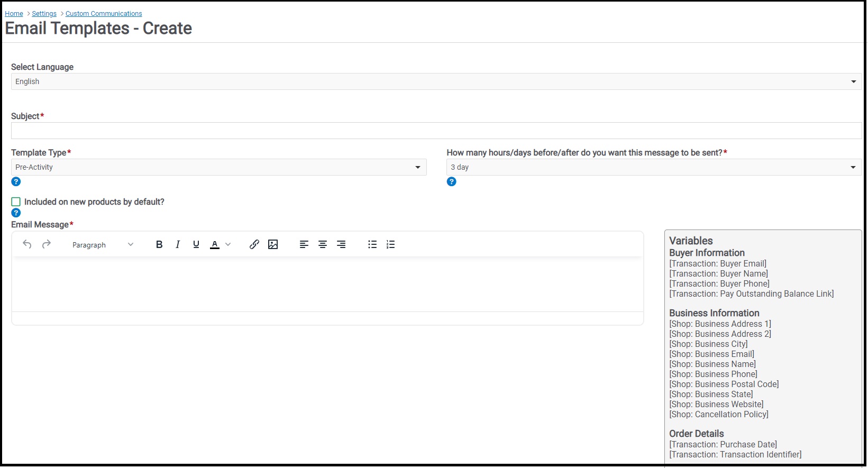Select the [Shop: Business Postal Code] variable
This screenshot has height=468, width=868.
(x=724, y=384)
